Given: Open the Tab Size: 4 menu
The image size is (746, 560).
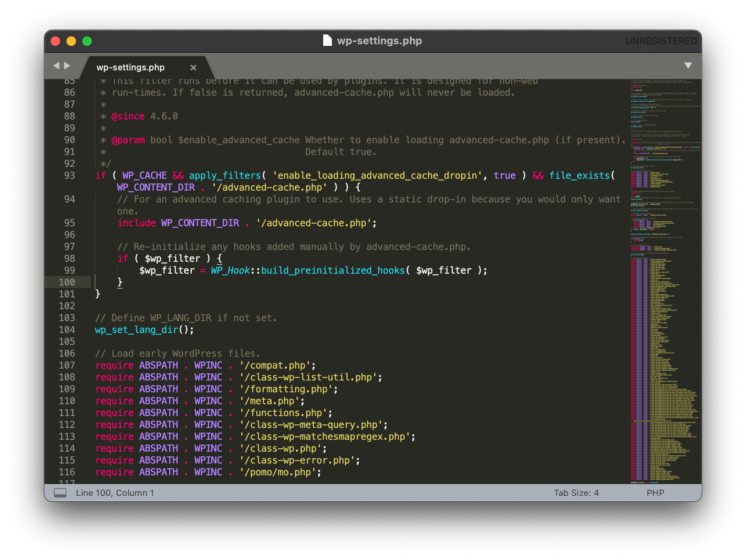Looking at the screenshot, I should tap(576, 493).
